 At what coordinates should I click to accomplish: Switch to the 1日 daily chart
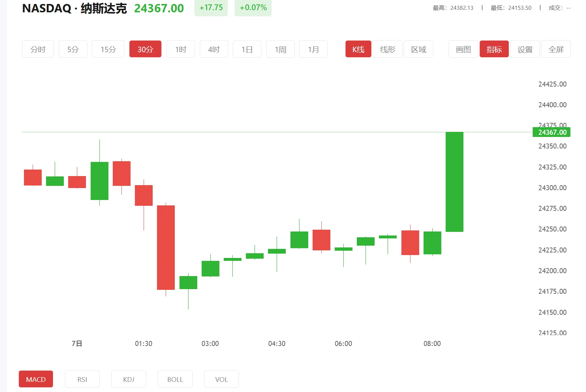coord(247,49)
